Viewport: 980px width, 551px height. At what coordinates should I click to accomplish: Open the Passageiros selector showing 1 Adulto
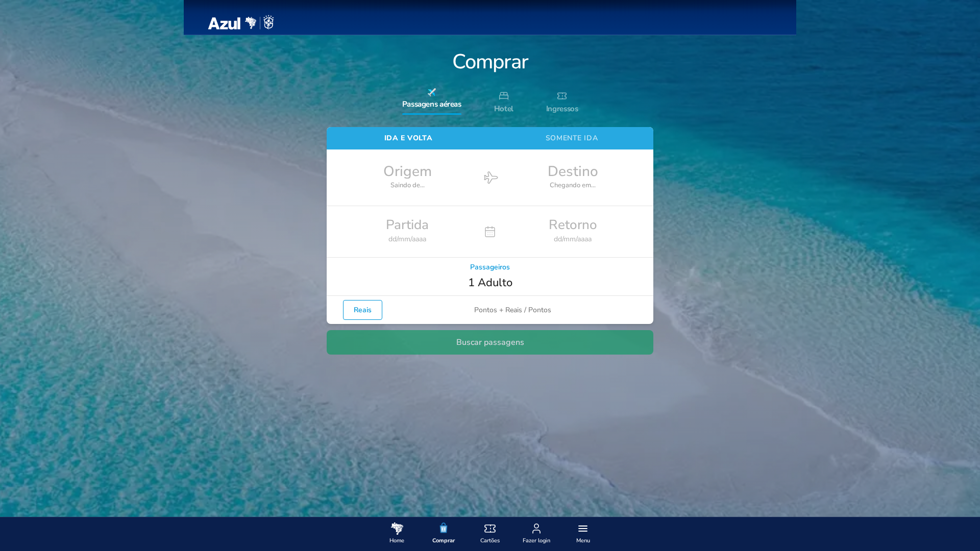[490, 277]
